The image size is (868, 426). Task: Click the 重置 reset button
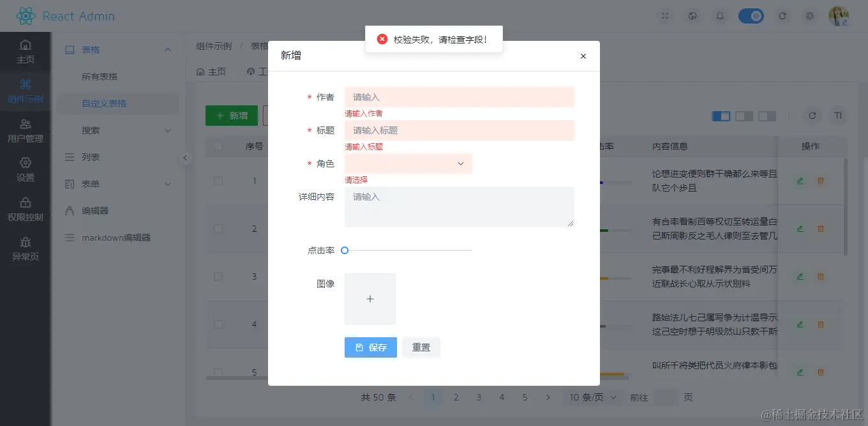[x=421, y=347]
